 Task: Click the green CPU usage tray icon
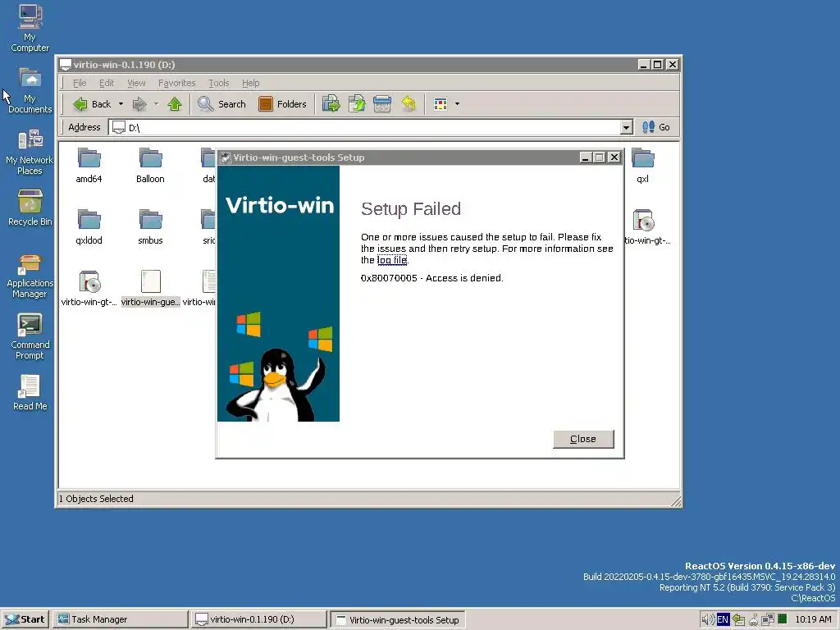(x=782, y=619)
